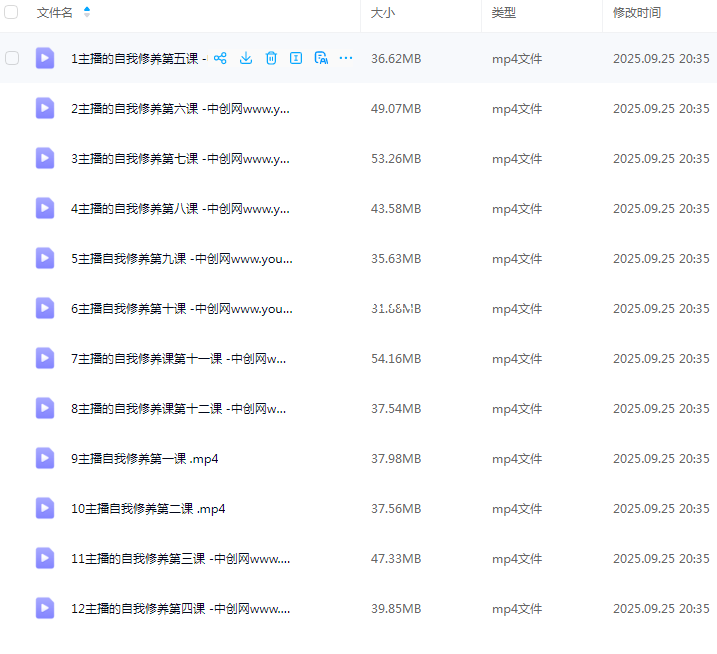Click the video icon of the 12主播 第四课 file

point(45,608)
